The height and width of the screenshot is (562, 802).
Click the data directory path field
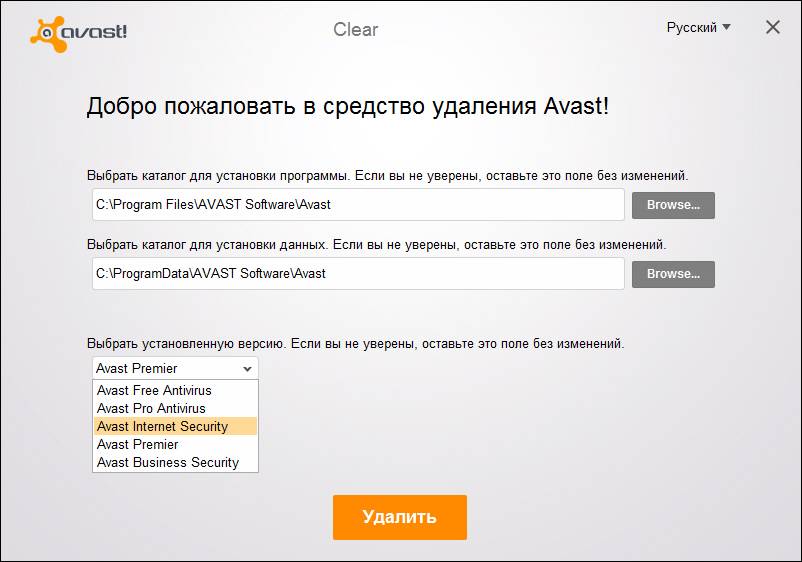(358, 274)
